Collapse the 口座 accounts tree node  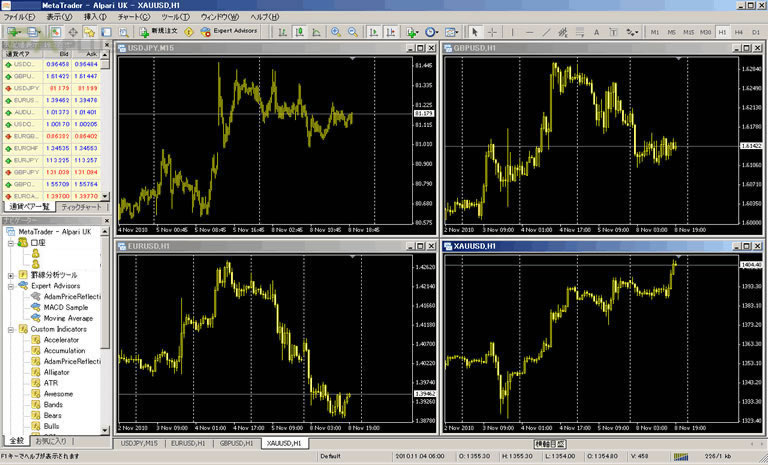coord(10,243)
